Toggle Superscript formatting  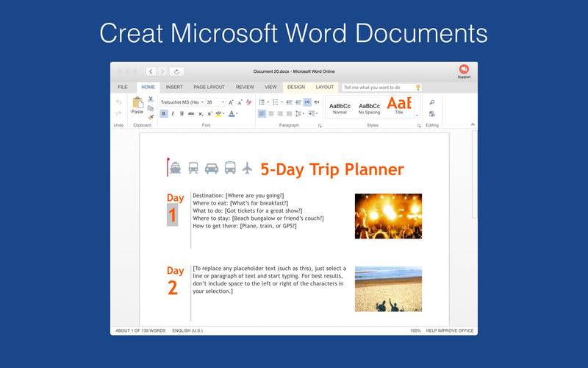coord(210,113)
